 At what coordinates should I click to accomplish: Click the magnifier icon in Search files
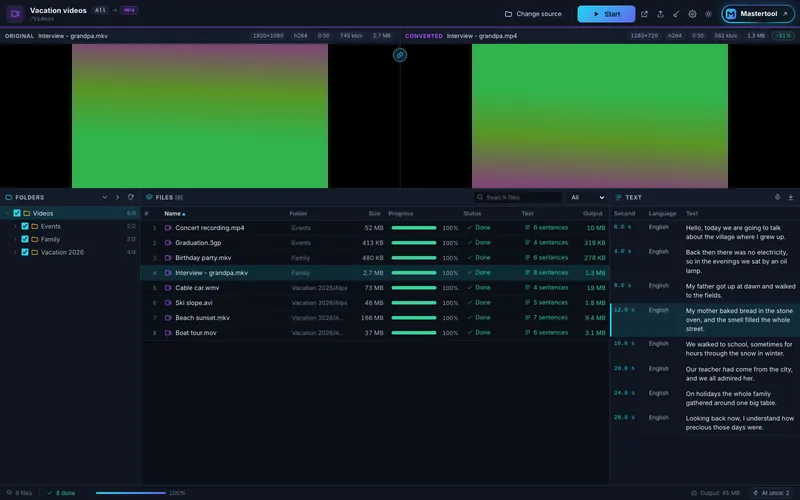[480, 197]
